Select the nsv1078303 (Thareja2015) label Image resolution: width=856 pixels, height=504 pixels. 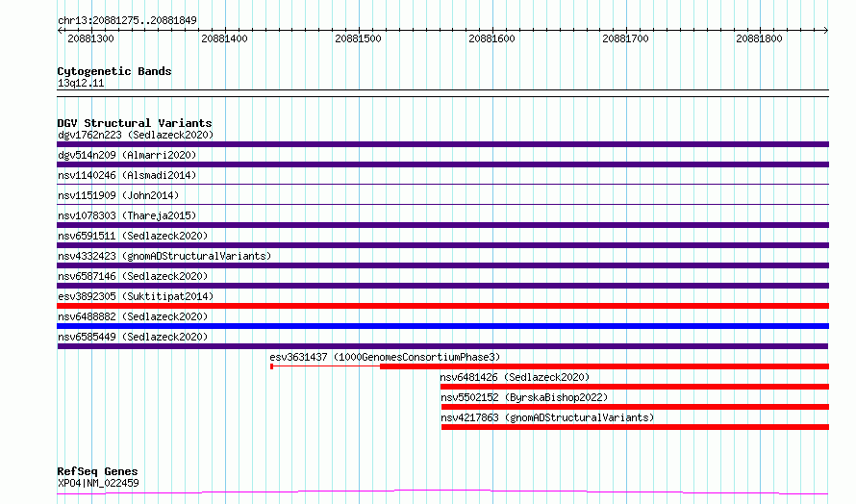127,215
